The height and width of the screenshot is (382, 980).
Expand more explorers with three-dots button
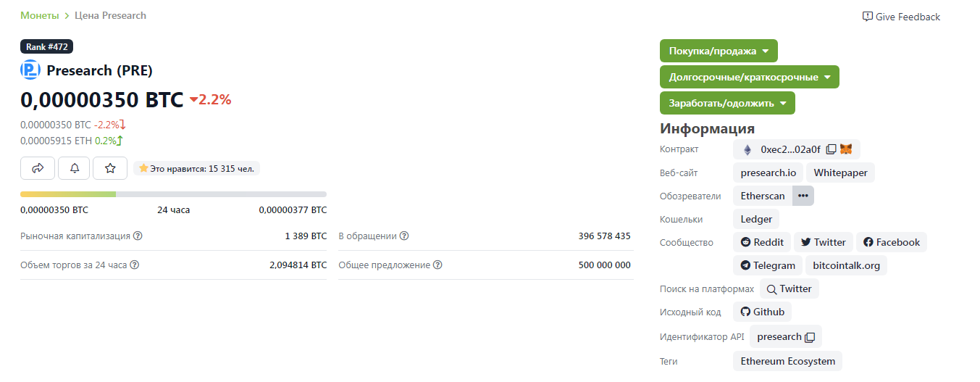(x=803, y=196)
